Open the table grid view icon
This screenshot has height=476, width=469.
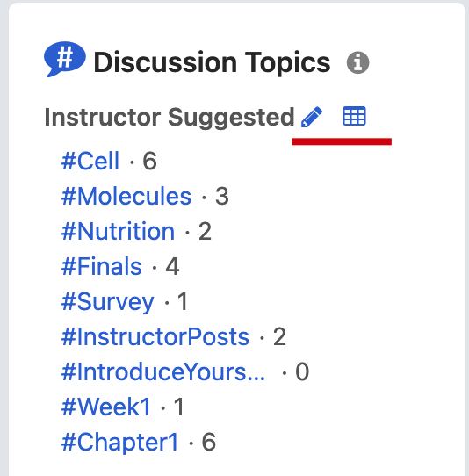(354, 116)
